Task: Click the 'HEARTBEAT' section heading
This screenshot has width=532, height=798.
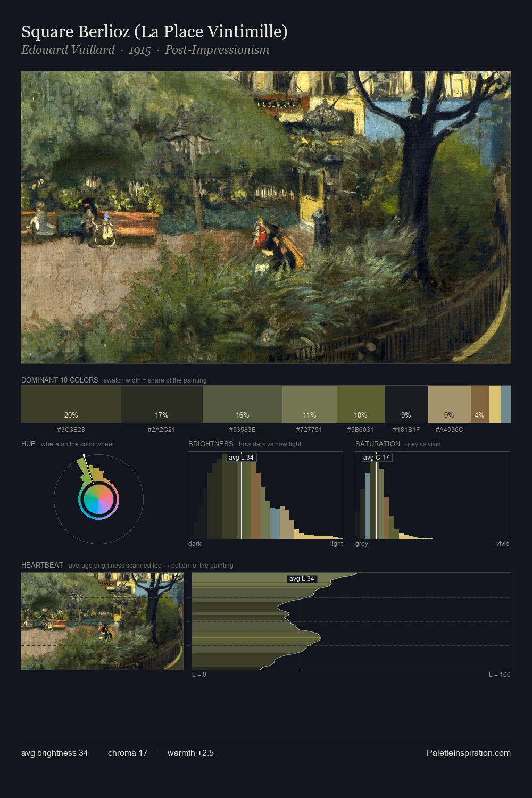Action: [x=42, y=565]
